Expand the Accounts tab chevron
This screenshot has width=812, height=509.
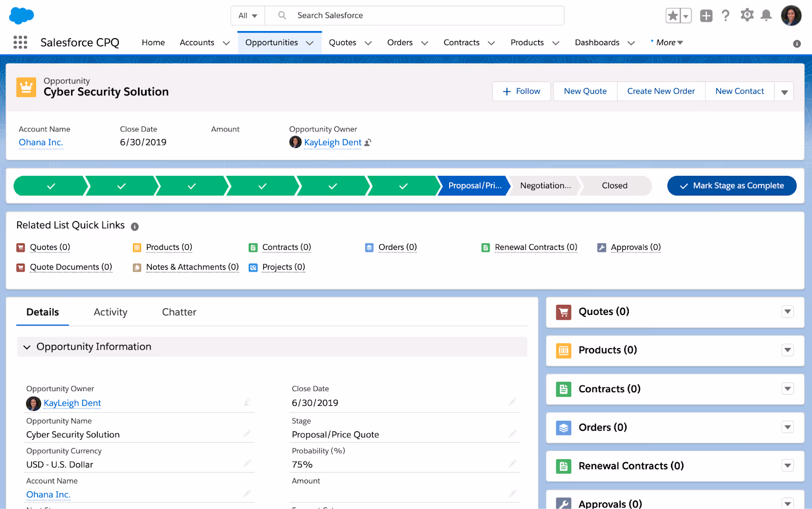226,43
